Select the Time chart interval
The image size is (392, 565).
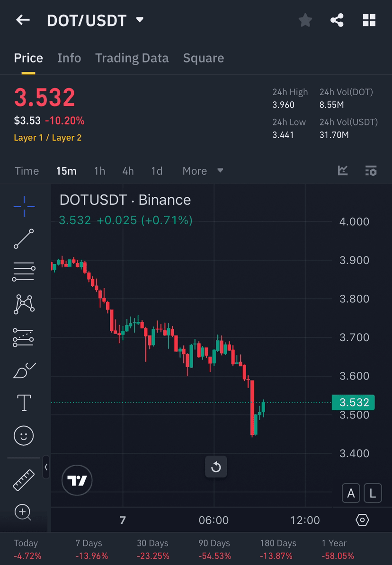tap(27, 171)
